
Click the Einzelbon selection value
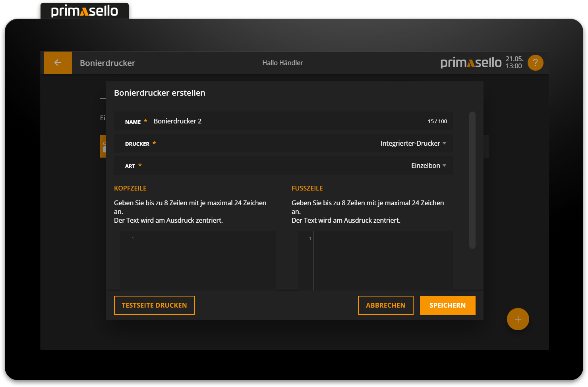click(x=425, y=166)
